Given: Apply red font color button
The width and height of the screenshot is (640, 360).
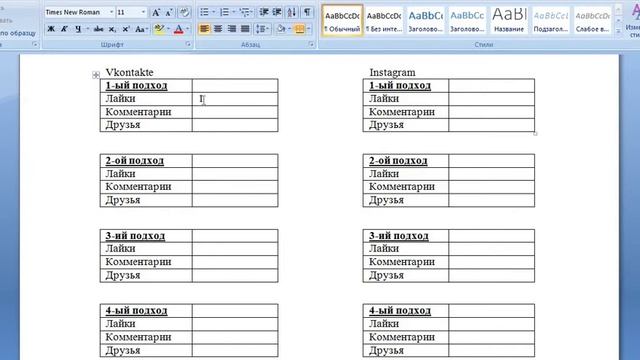Looking at the screenshot, I should pyautogui.click(x=178, y=29).
